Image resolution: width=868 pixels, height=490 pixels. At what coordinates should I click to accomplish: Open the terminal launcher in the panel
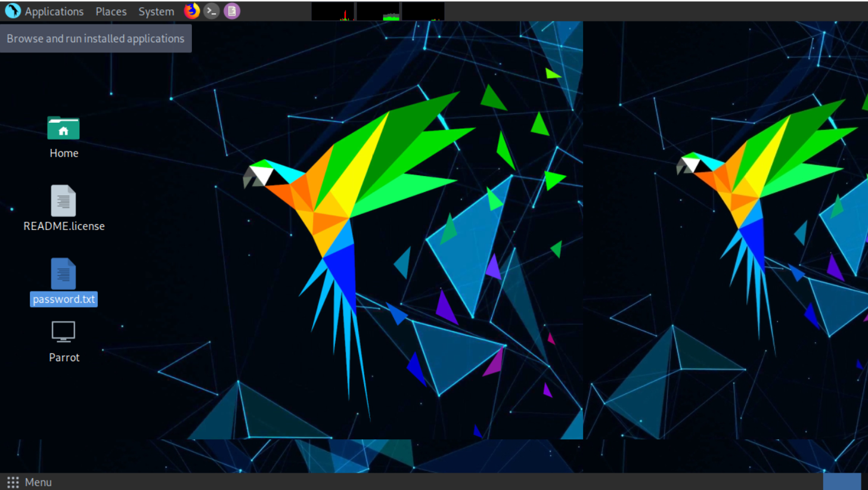(211, 11)
